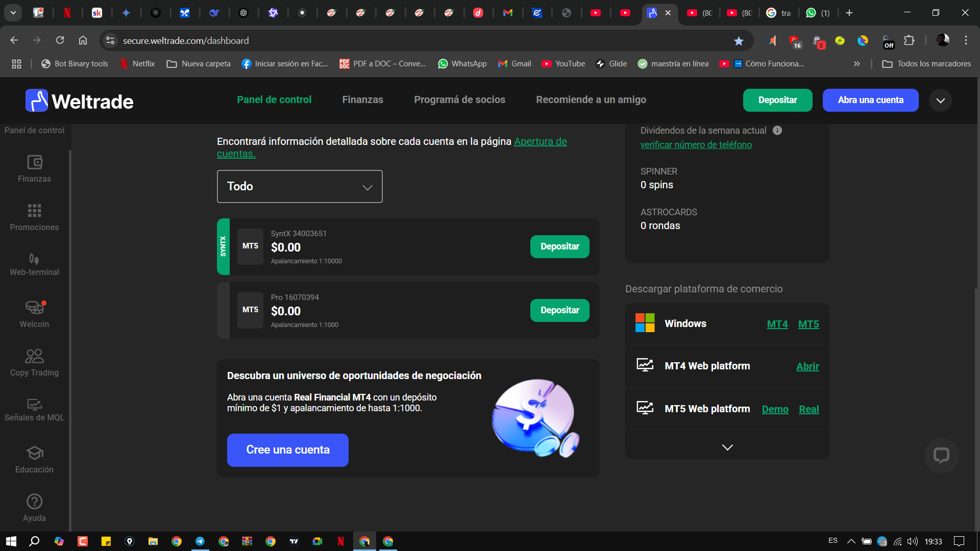Image resolution: width=980 pixels, height=551 pixels.
Task: Switch to the WhatsApp browser tab
Action: [x=818, y=13]
